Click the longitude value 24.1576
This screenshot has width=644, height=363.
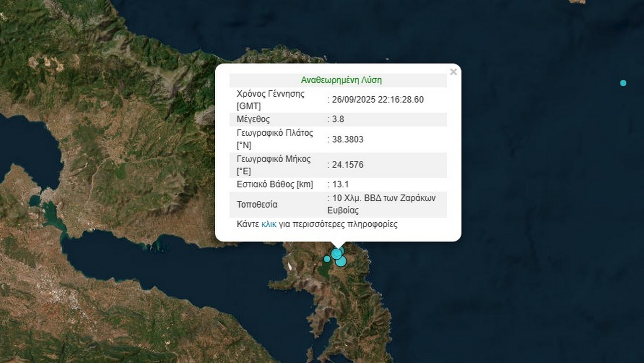(x=347, y=165)
